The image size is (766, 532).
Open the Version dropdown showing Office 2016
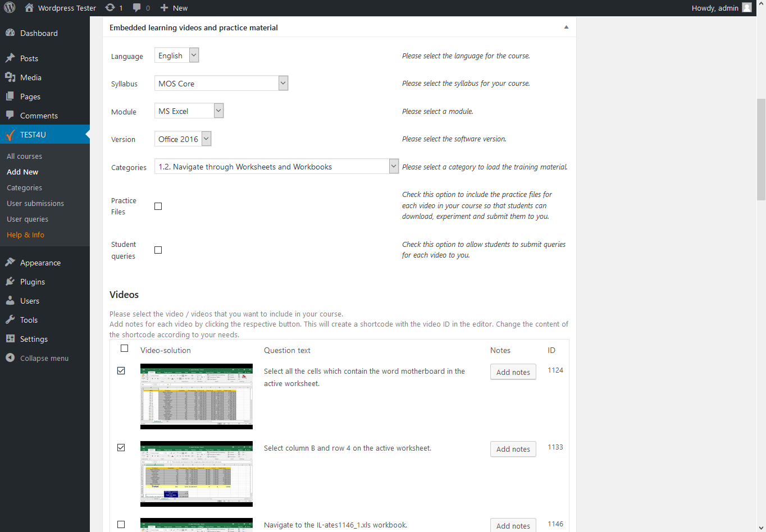pos(183,139)
